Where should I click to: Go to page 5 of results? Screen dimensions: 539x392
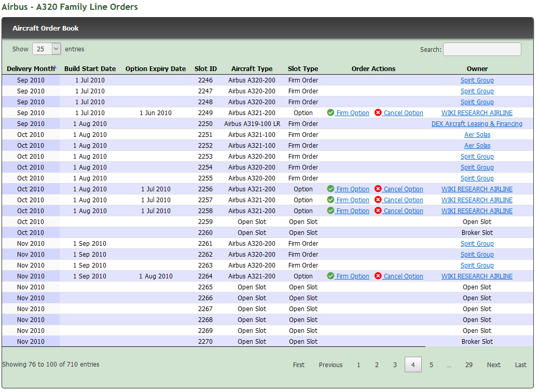(431, 365)
